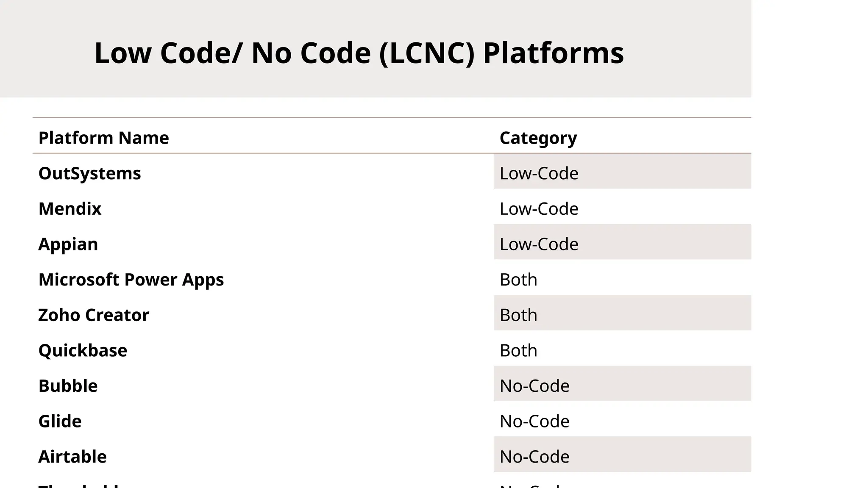Select the Microsoft Power Apps cell

point(131,280)
